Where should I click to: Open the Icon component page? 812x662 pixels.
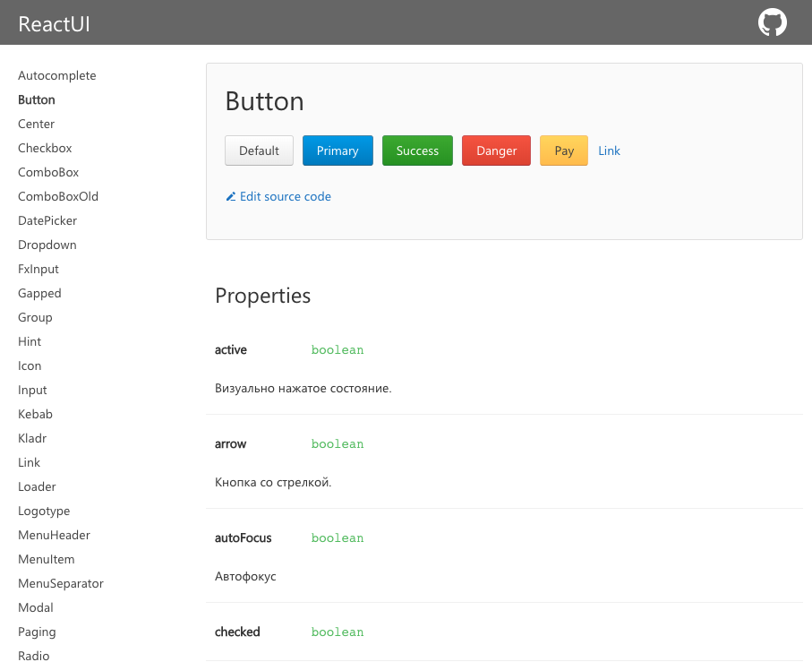coord(30,365)
